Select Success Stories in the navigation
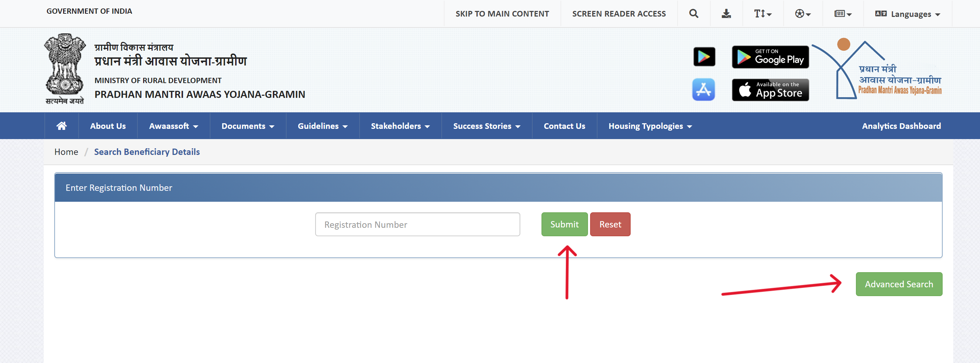980x363 pixels. click(486, 126)
